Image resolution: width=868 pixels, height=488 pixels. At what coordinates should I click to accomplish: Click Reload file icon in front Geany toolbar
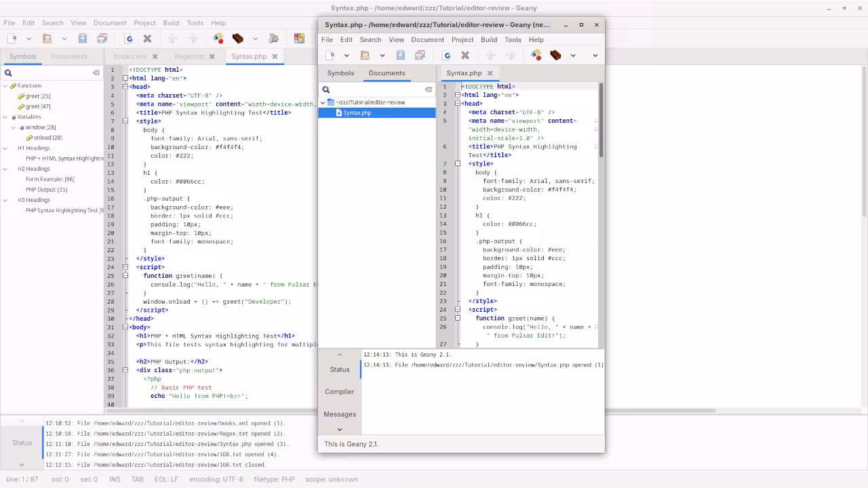(x=446, y=56)
